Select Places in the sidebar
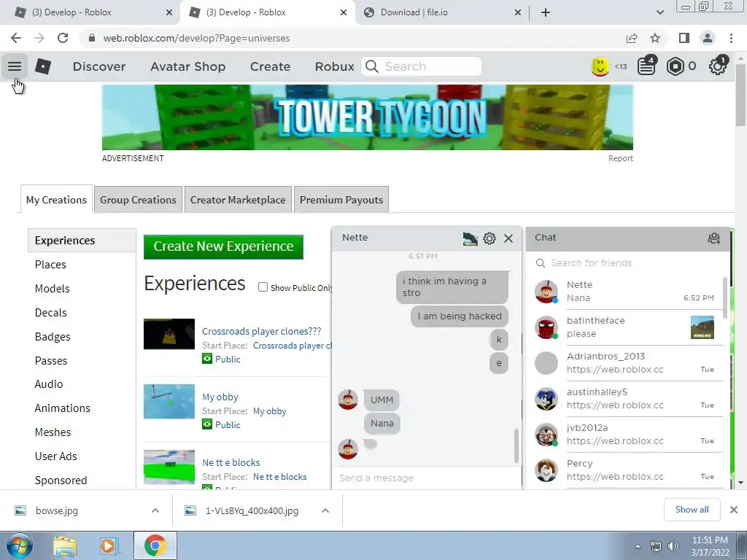 (50, 264)
